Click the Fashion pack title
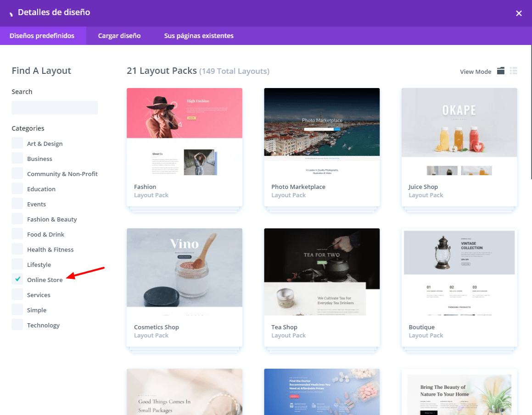 pyautogui.click(x=145, y=187)
